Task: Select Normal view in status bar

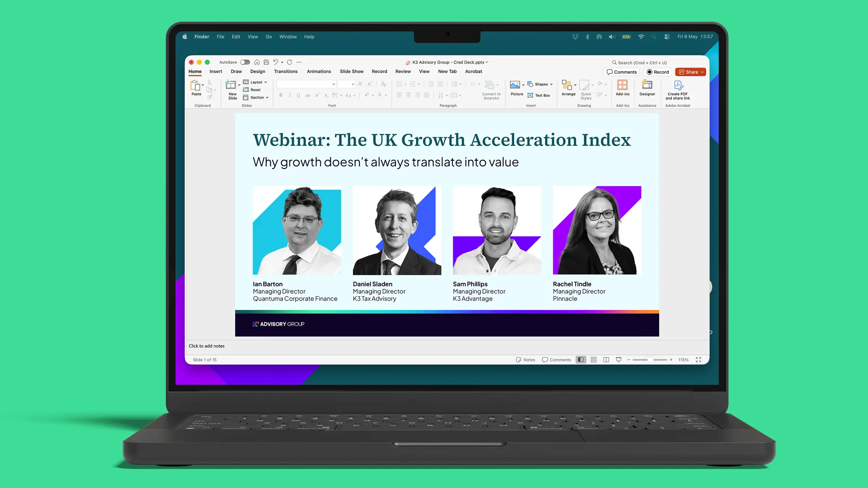Action: pos(581,360)
